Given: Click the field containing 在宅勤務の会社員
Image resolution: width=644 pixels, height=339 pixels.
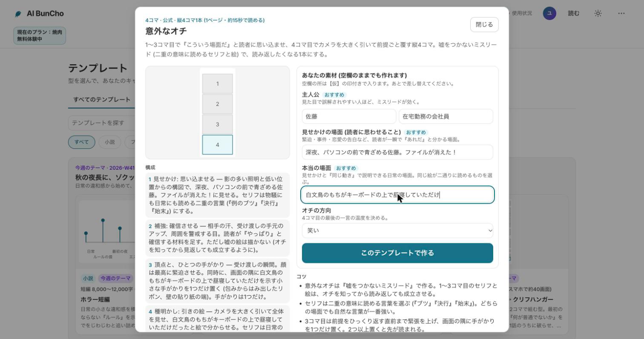Looking at the screenshot, I should tap(446, 117).
